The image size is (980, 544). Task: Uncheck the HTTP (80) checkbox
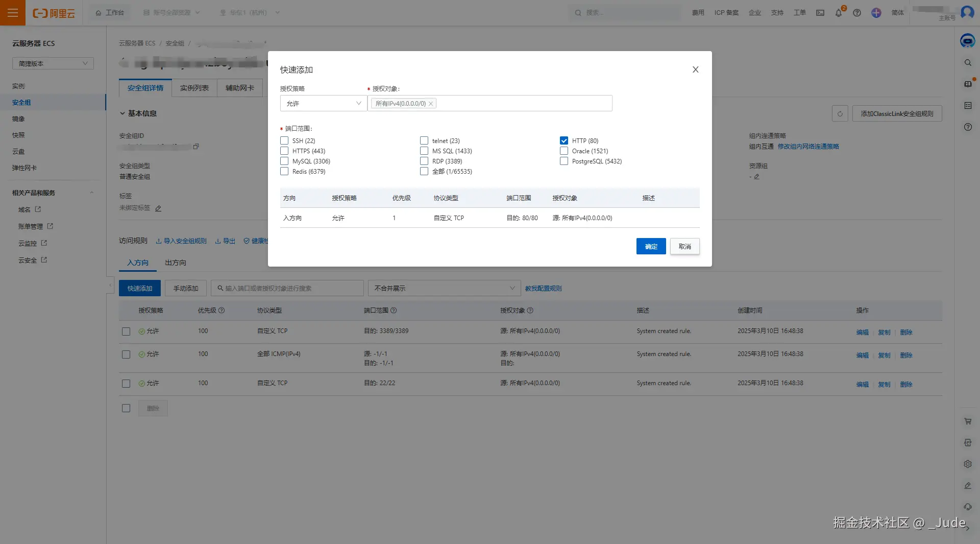(x=564, y=140)
